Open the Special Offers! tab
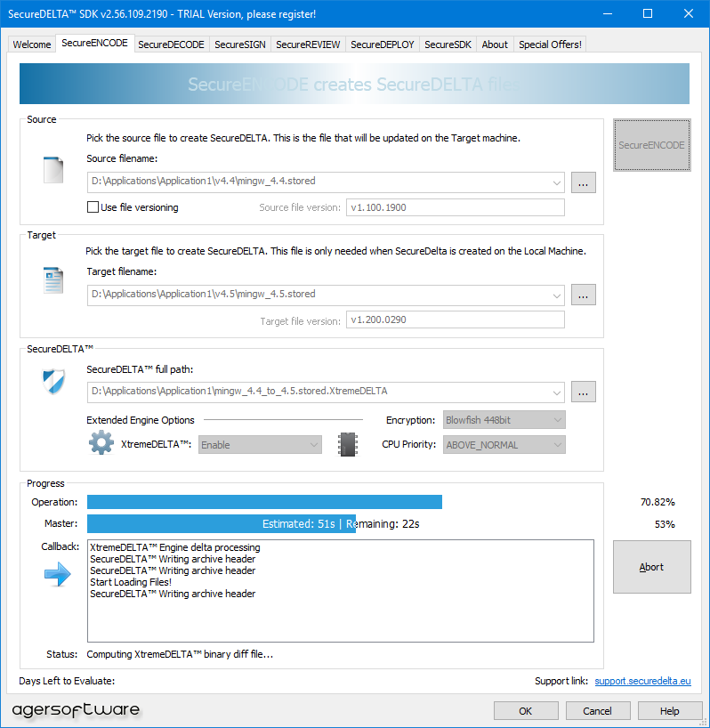 click(550, 44)
